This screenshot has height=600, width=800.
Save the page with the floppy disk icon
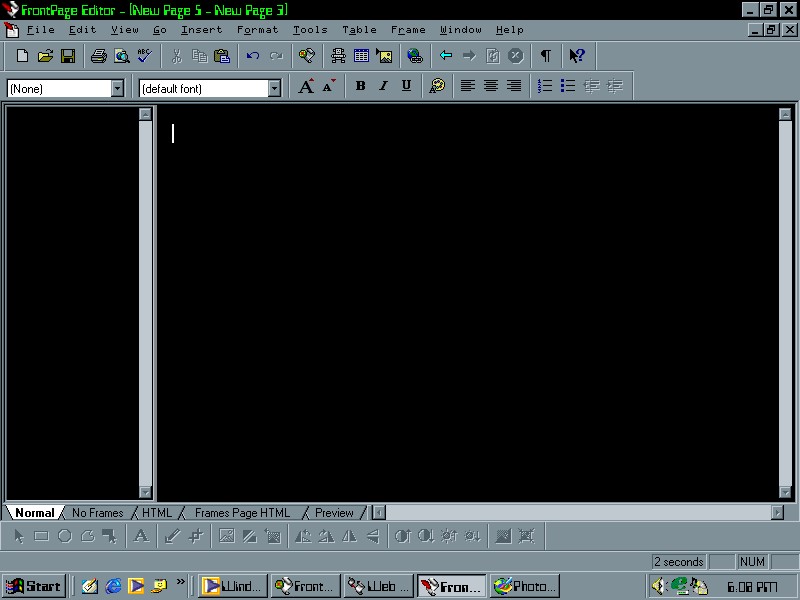click(68, 56)
